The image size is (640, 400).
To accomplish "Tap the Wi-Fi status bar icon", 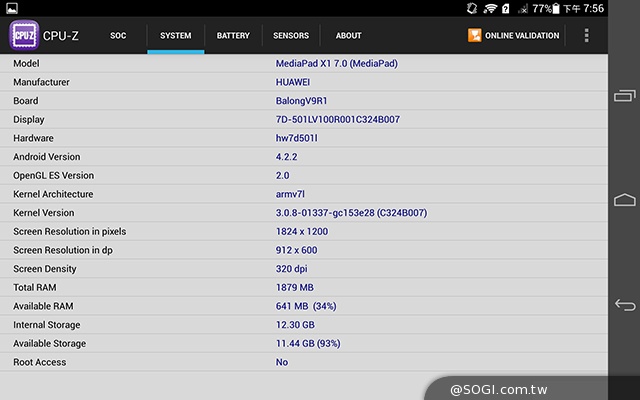I will (x=490, y=8).
